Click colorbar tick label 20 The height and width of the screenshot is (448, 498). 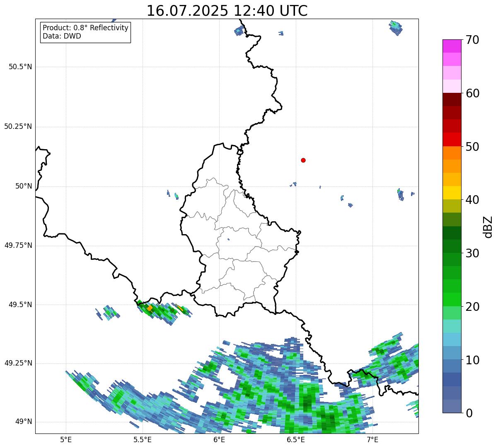point(472,307)
